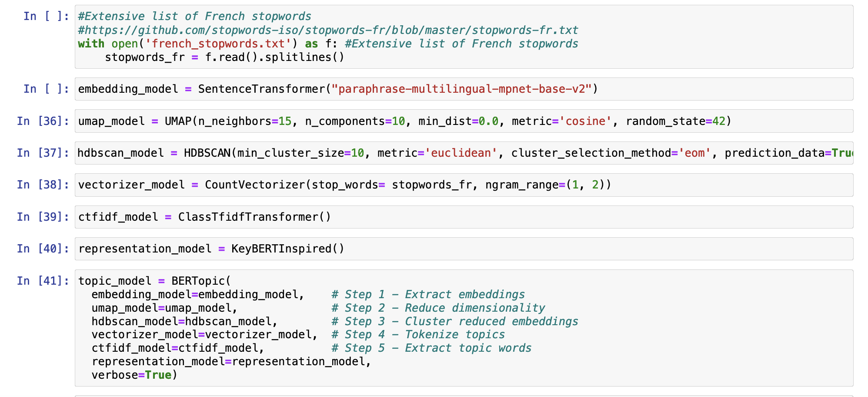Click the 'french_stopwords.txt' string
Image resolution: width=868 pixels, height=397 pixels.
[x=218, y=44]
